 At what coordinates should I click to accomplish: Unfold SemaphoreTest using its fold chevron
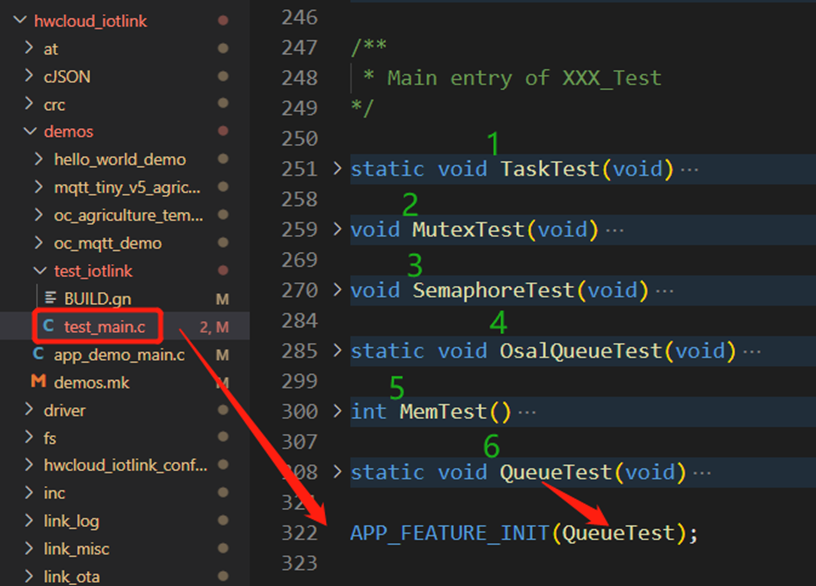[337, 290]
